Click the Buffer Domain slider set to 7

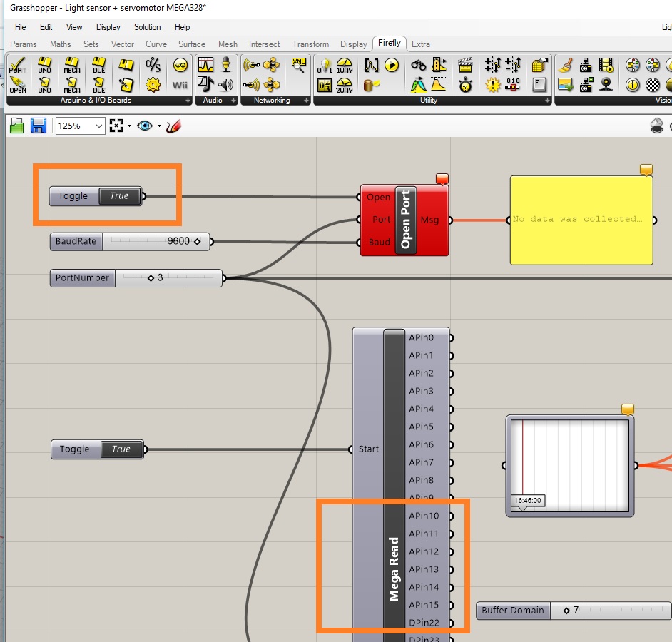point(574,611)
